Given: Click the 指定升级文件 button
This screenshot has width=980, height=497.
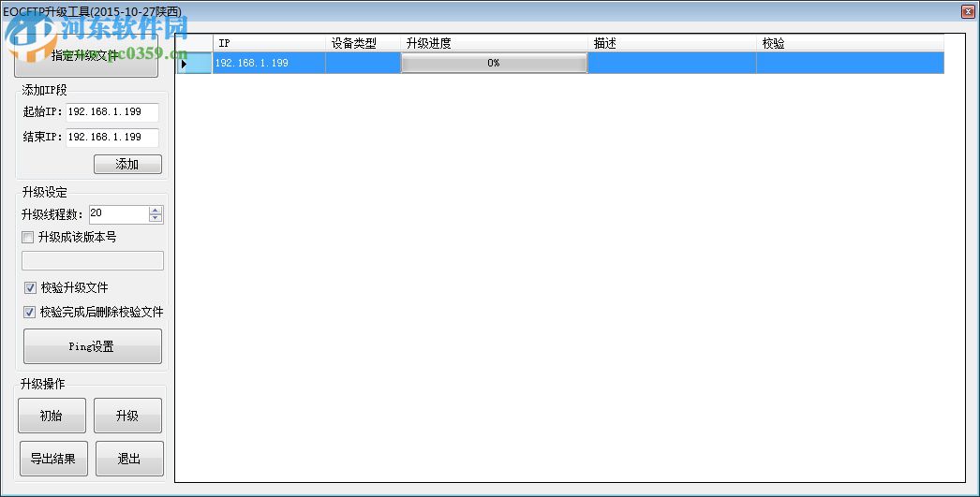Looking at the screenshot, I should pyautogui.click(x=85, y=56).
